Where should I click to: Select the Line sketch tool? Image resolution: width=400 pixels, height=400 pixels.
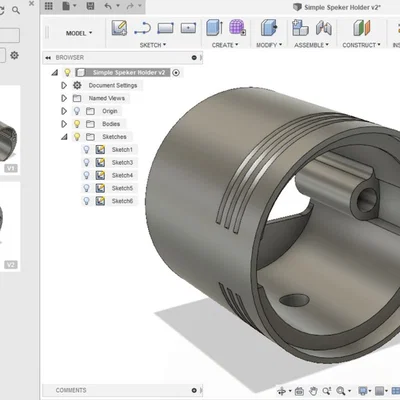click(142, 28)
